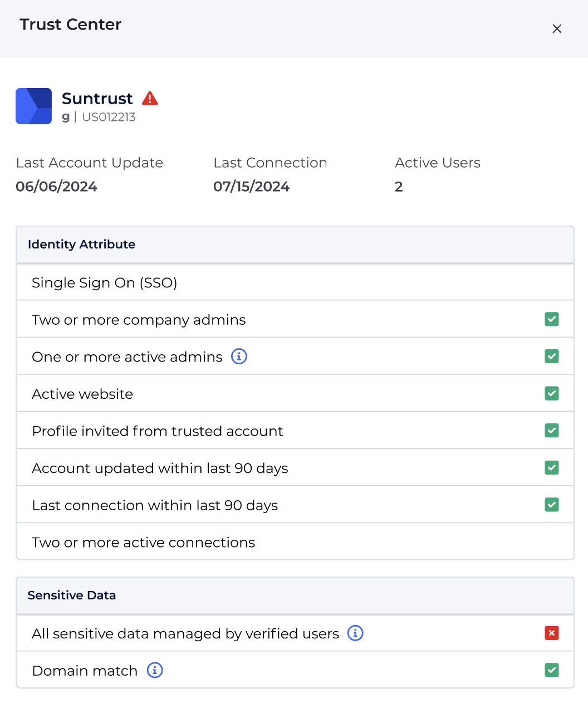
Task: Click the Two or more active connections label
Action: pos(144,543)
